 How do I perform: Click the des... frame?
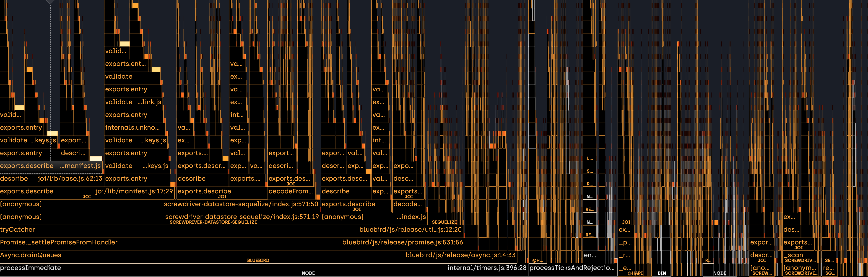click(792, 231)
